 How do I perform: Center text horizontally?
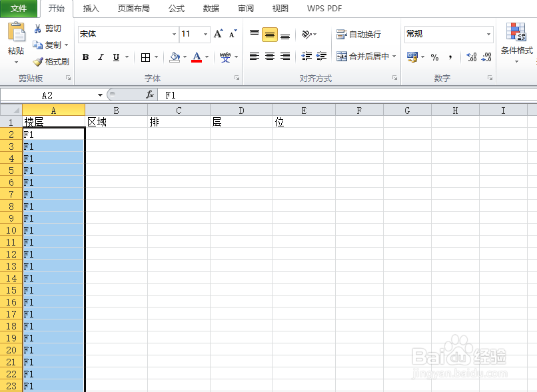tap(270, 57)
